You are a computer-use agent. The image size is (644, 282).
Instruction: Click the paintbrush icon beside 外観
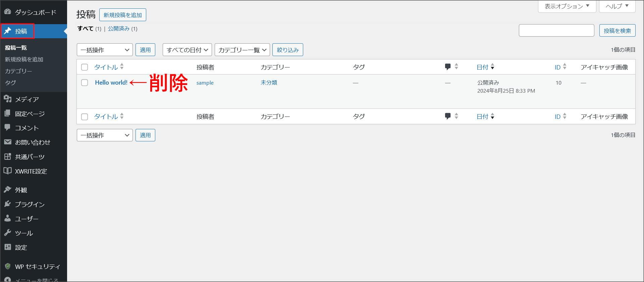(7, 190)
